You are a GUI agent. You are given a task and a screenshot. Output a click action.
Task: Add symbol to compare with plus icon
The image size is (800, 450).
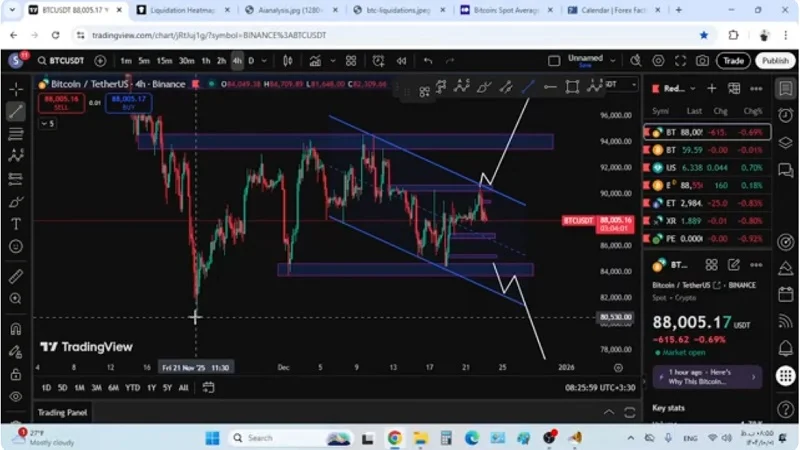click(101, 61)
